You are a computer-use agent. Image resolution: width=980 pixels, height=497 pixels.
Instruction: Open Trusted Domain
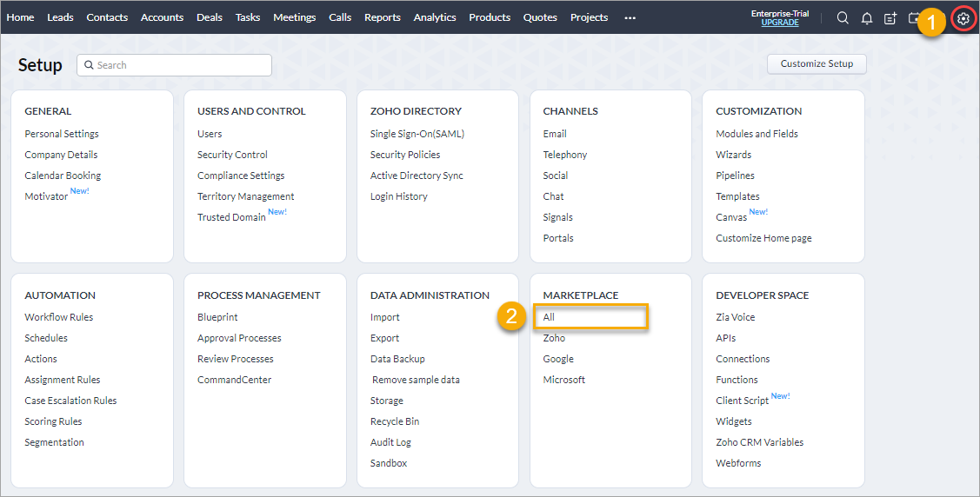231,217
